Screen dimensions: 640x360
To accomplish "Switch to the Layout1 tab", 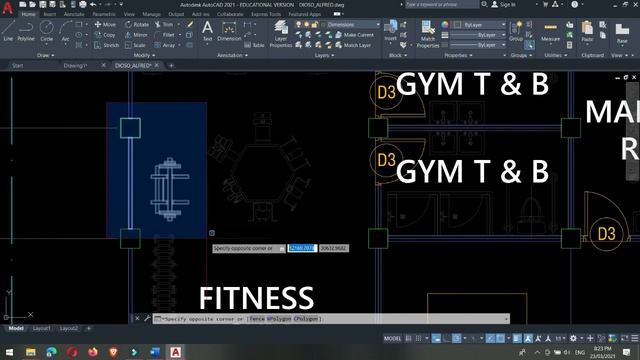I will [42, 328].
